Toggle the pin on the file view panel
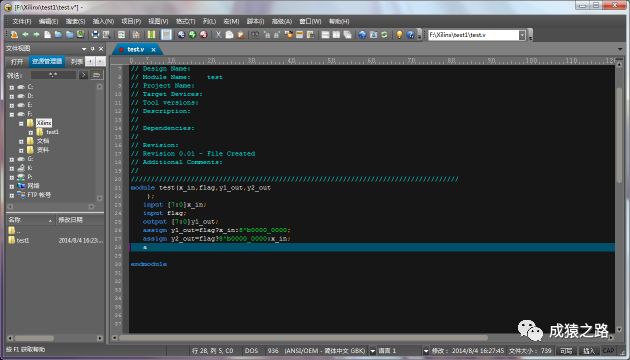This screenshot has height=360, width=630. 92,49
